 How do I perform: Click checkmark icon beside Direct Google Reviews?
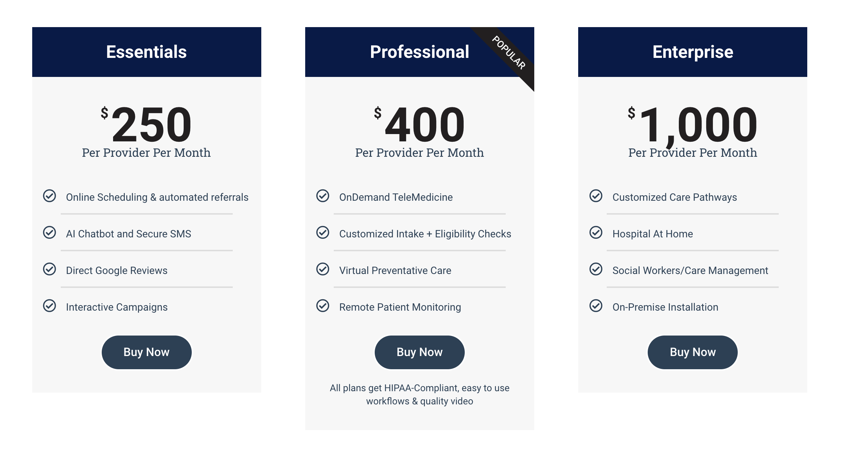(x=49, y=269)
